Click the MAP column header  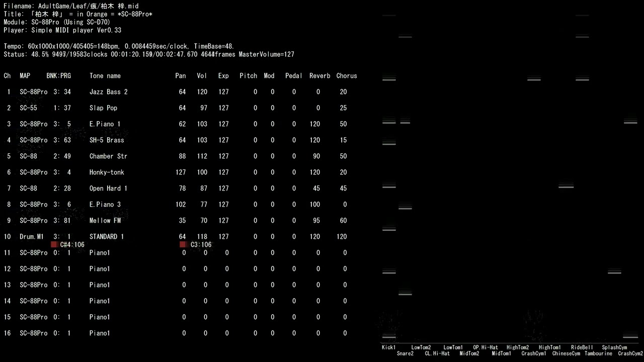tap(25, 76)
